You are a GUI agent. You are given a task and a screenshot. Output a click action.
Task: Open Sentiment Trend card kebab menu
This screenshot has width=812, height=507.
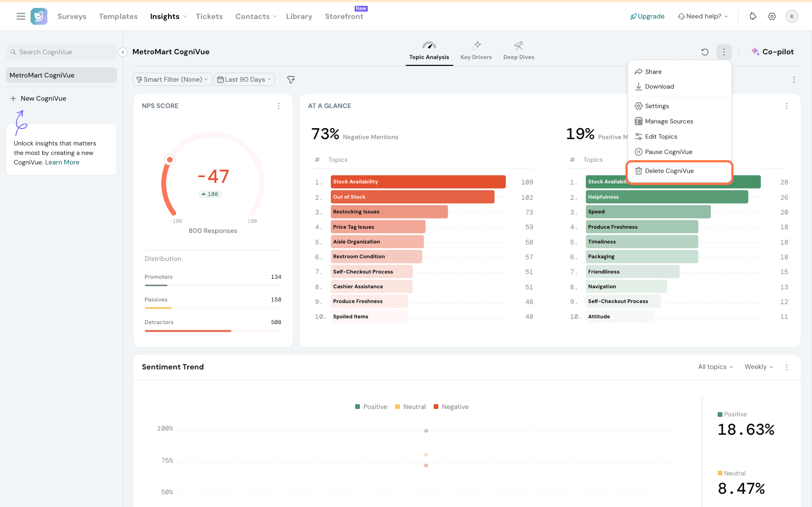tap(787, 367)
